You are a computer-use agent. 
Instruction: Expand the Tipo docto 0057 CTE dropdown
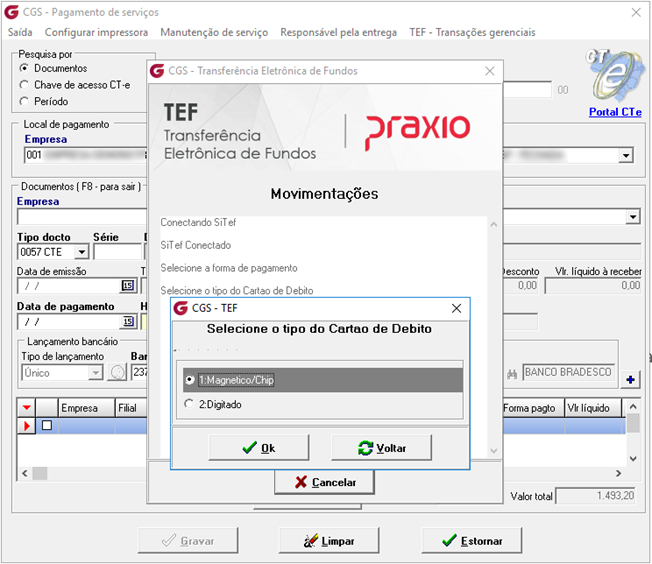(82, 252)
